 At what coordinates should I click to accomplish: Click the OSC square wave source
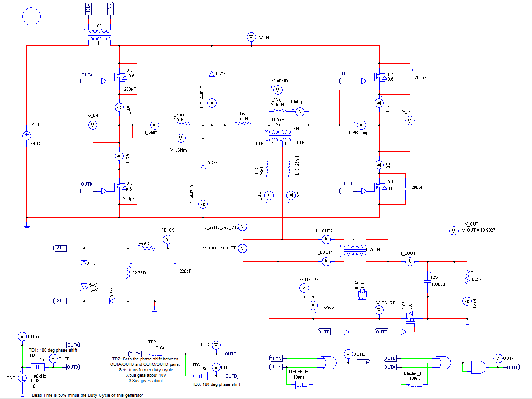[x=22, y=378]
